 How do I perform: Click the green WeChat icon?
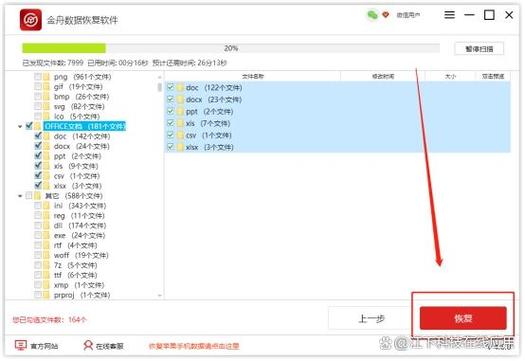[x=372, y=15]
